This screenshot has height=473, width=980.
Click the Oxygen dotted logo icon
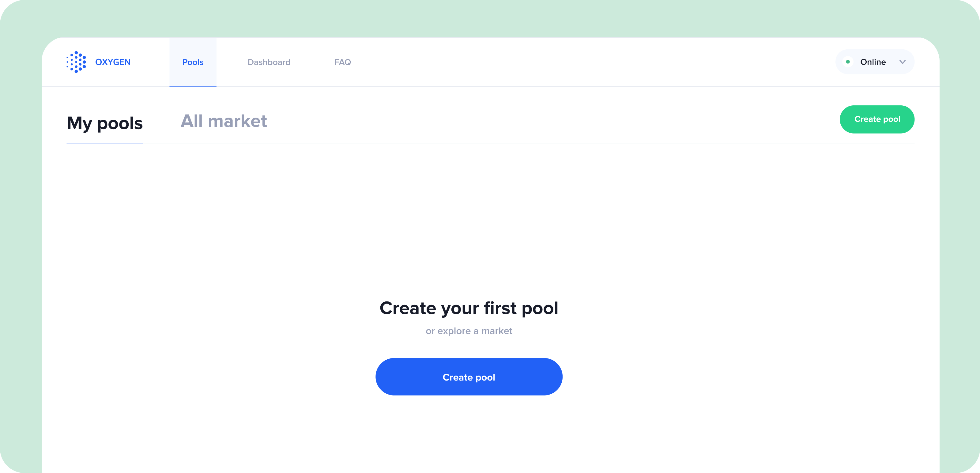pyautogui.click(x=76, y=62)
